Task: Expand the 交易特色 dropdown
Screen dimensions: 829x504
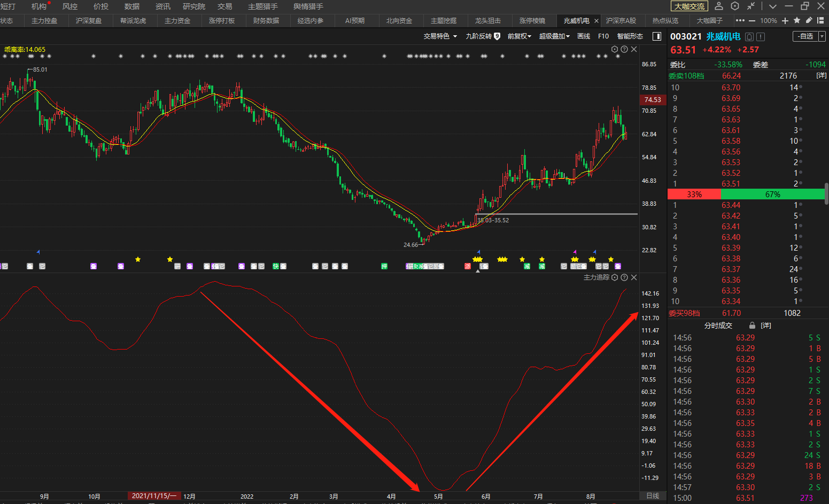Action: point(440,36)
